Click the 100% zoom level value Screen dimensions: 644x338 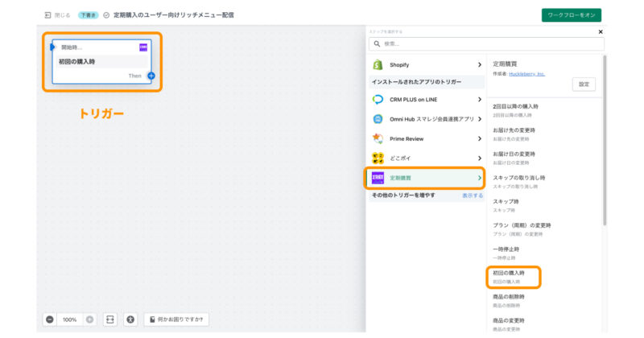70,319
